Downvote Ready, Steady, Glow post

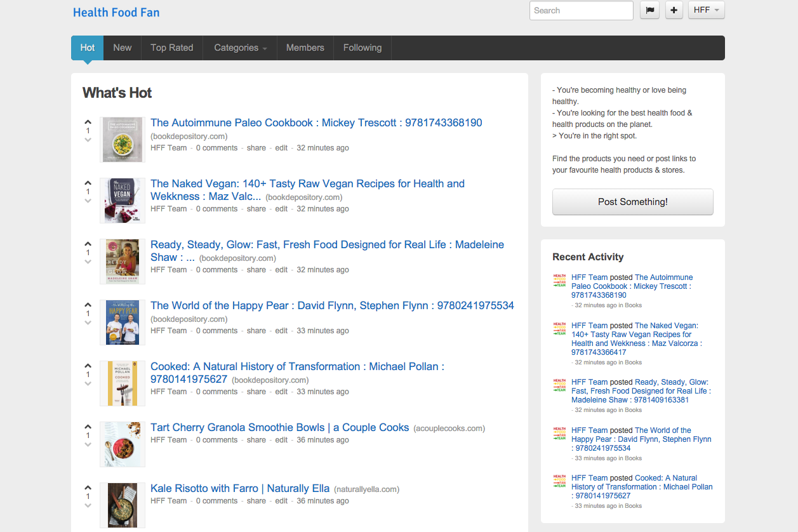[88, 262]
